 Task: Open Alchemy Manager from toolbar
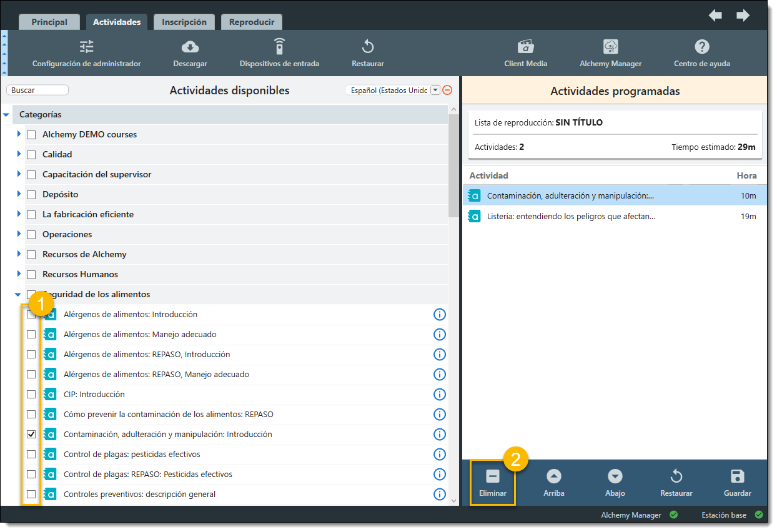(x=610, y=47)
